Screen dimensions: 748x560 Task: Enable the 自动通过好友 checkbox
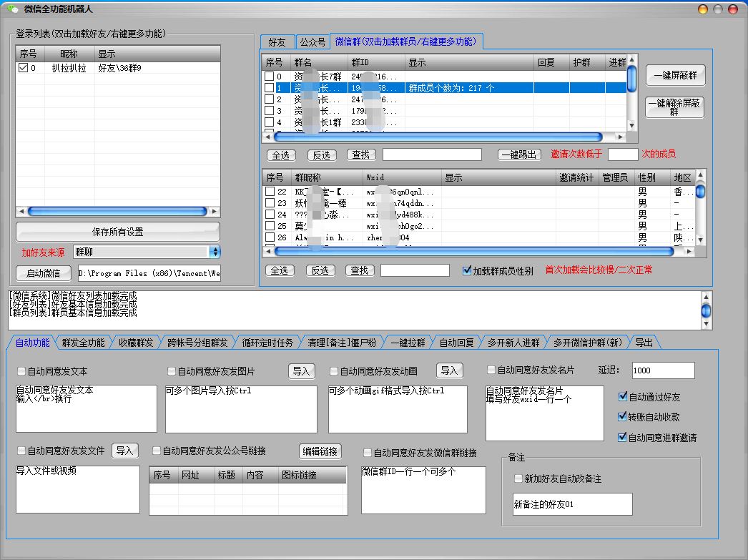click(x=622, y=397)
